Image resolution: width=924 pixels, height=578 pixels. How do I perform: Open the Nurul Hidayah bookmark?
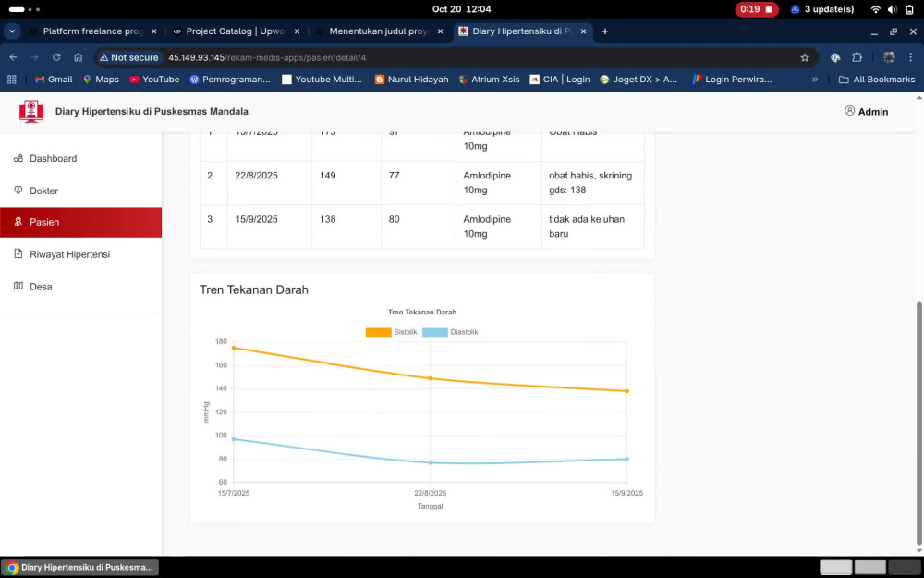tap(411, 79)
